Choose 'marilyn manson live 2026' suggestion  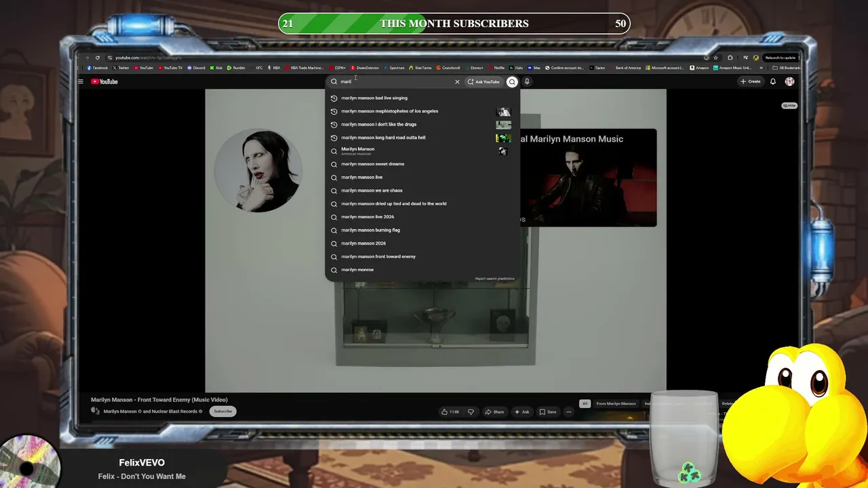422,217
